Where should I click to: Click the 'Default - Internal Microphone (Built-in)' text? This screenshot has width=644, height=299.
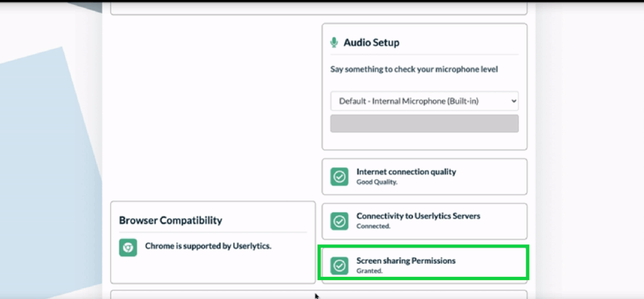pyautogui.click(x=409, y=101)
